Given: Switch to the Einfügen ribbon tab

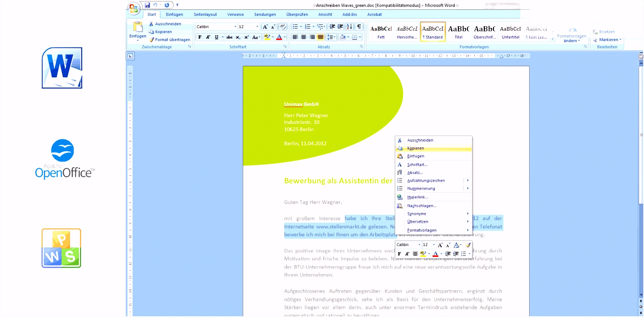Looking at the screenshot, I should pos(175,14).
